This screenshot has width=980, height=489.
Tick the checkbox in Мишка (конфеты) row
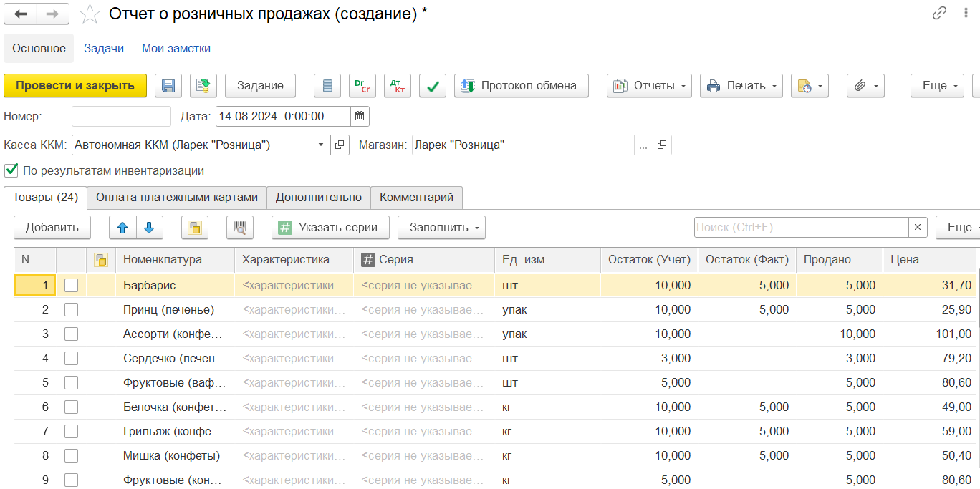[71, 455]
